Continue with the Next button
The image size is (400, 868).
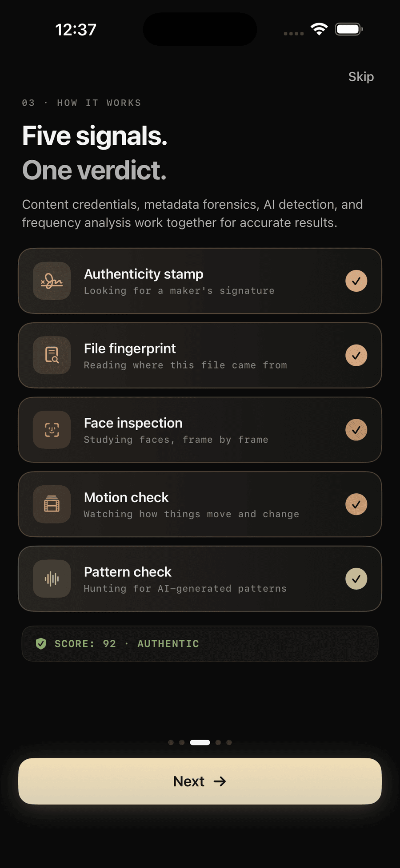click(200, 781)
